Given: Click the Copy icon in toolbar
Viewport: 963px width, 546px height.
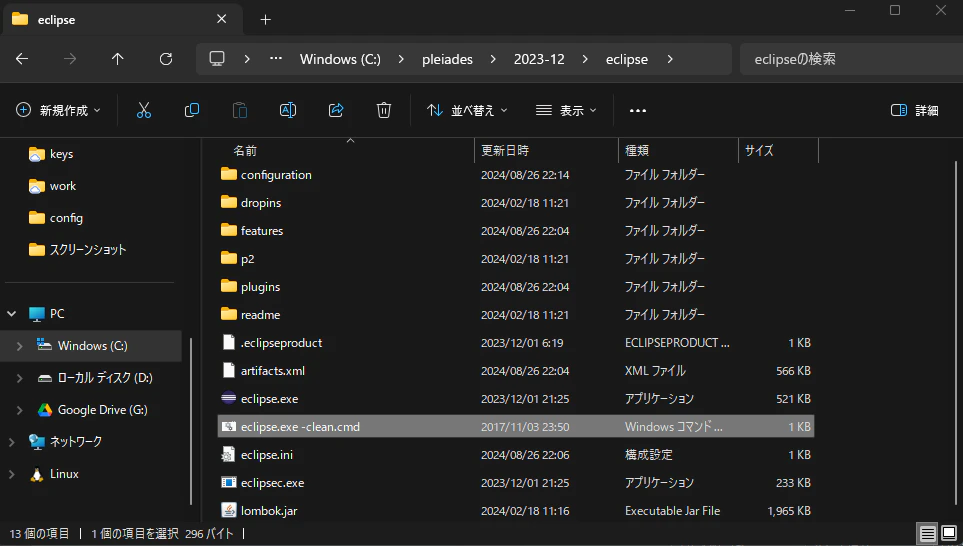Looking at the screenshot, I should 192,111.
